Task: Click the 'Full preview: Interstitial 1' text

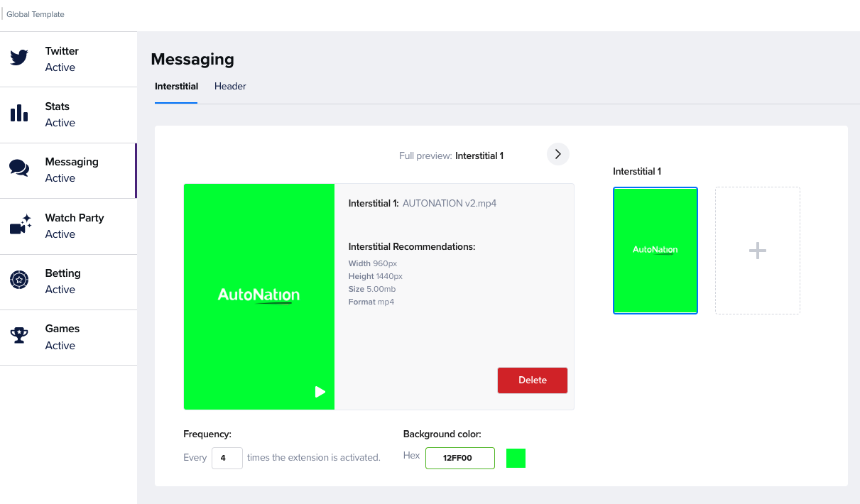Action: click(x=452, y=155)
